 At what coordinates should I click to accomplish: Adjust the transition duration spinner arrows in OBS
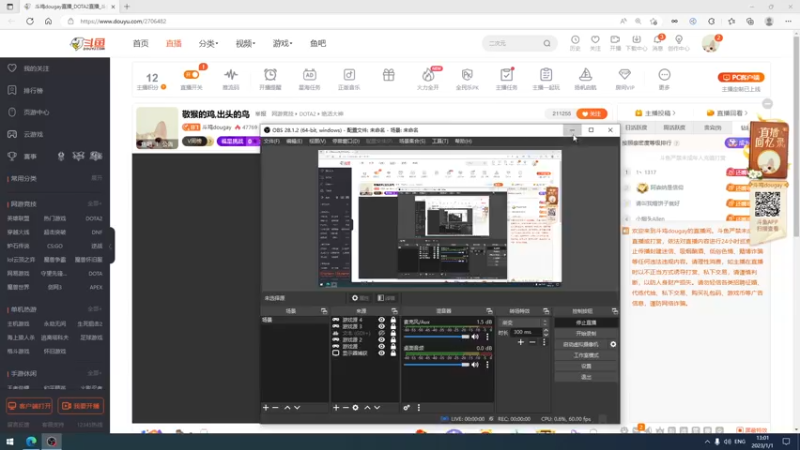tap(545, 332)
